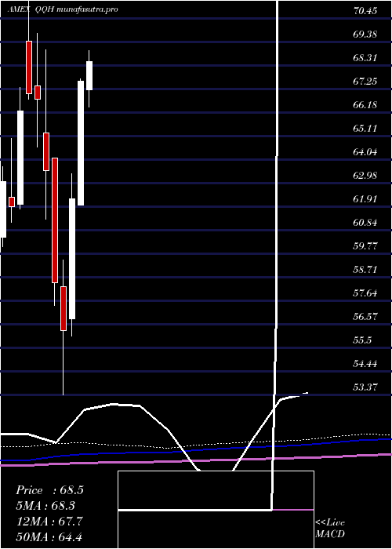Select the 67.25 price axis label
The height and width of the screenshot is (549, 392).
click(x=365, y=82)
